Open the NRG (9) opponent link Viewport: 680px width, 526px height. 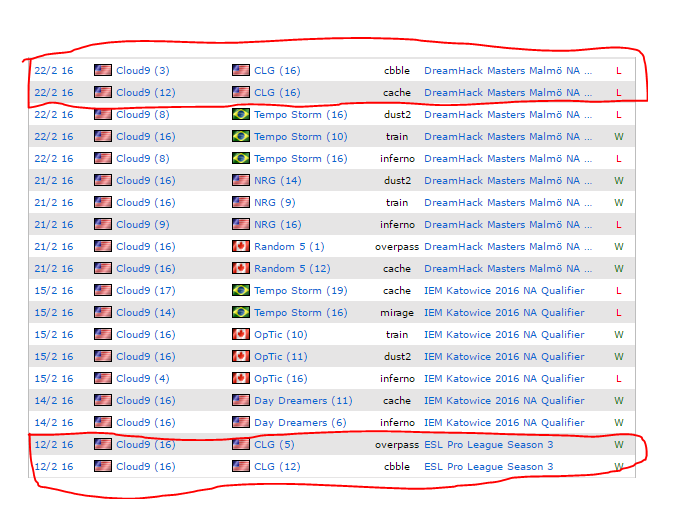pos(275,203)
